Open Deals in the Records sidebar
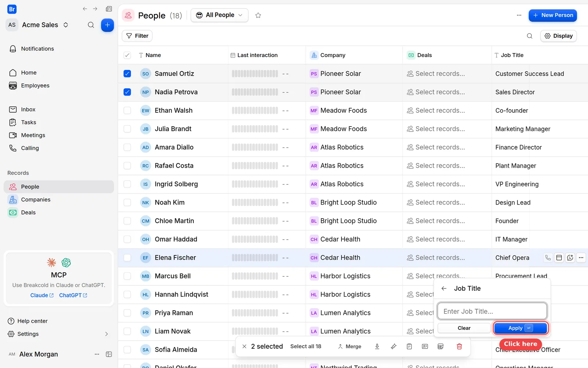Viewport: 588px width, 368px height. point(59,212)
